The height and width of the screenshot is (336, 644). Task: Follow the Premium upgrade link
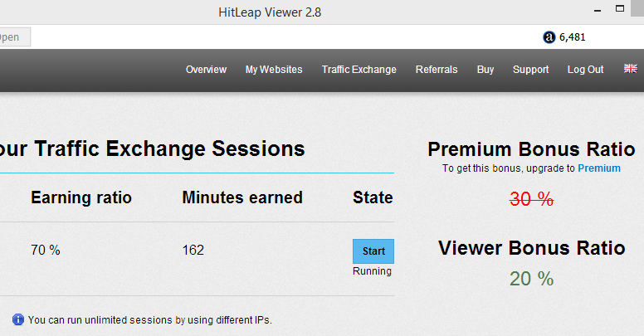599,168
